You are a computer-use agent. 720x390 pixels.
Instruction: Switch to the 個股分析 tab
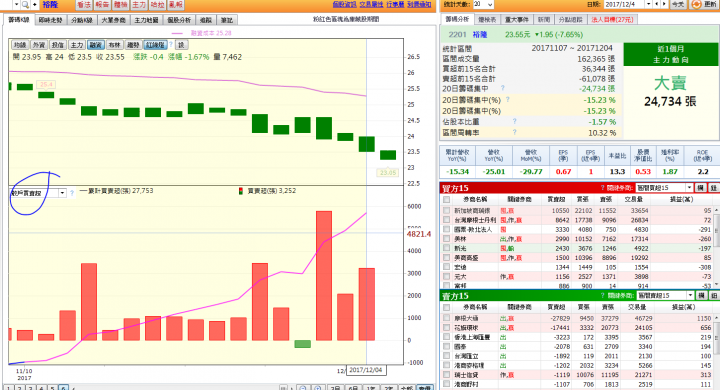(179, 20)
